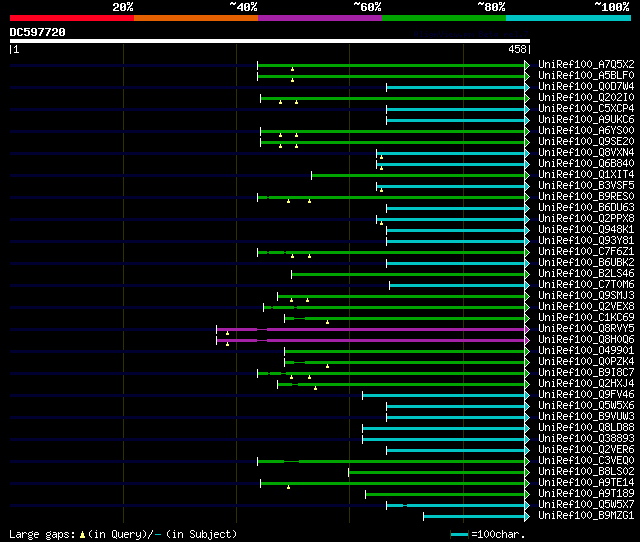
Task: Click UniRef100_Q0PZK4 label
Action: click(x=586, y=362)
